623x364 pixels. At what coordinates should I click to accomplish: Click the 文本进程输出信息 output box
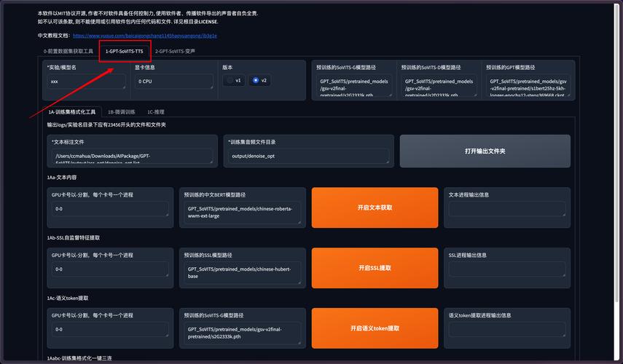click(507, 209)
